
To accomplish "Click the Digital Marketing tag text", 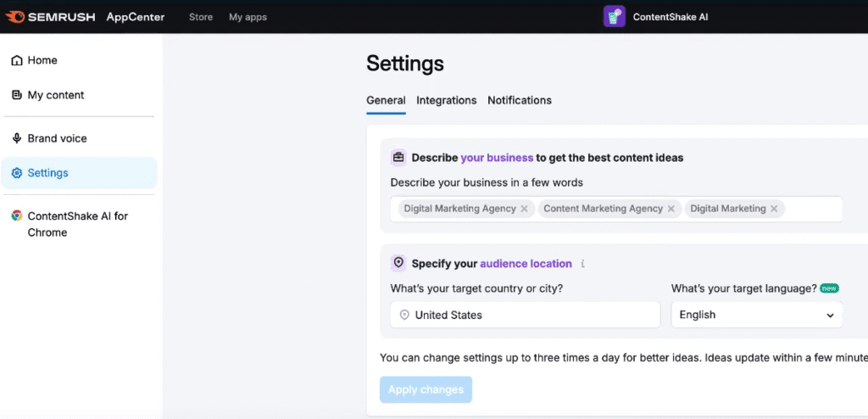I will tap(728, 209).
